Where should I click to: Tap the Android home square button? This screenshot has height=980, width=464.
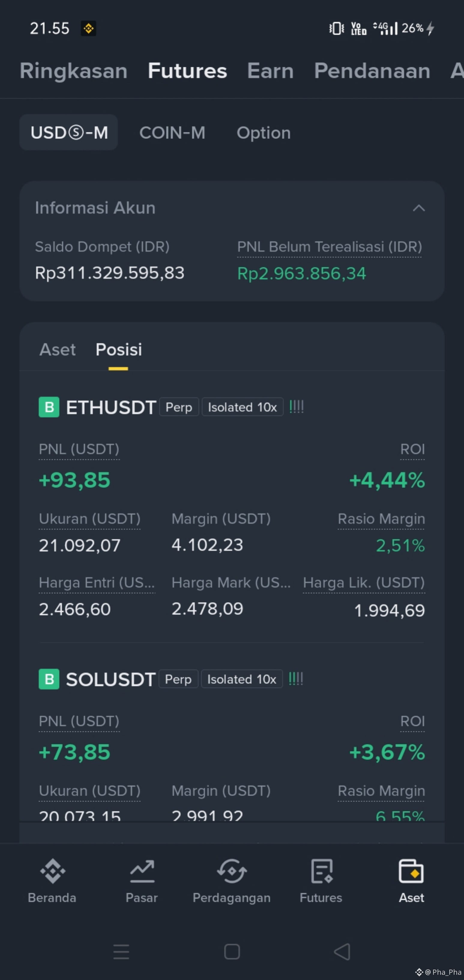(x=232, y=952)
